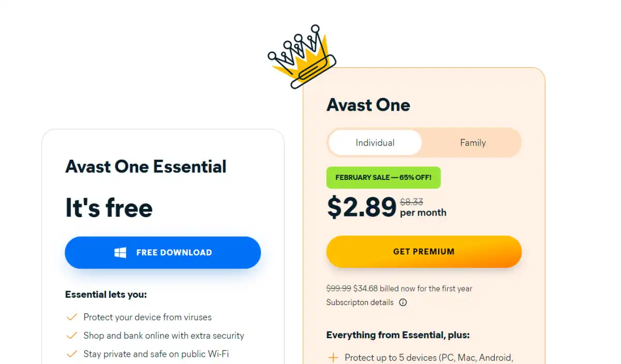
Task: Switch to the Family plan option
Action: pos(473,143)
